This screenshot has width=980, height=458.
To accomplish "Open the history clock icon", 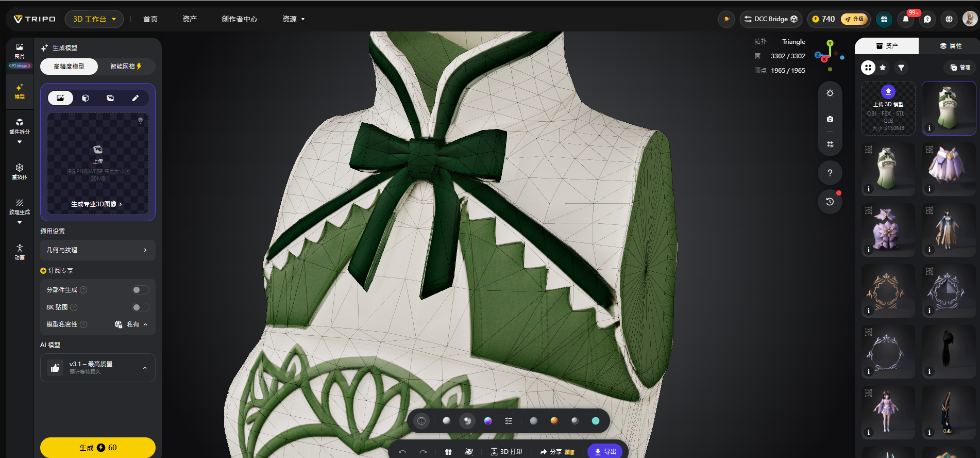I will (830, 202).
